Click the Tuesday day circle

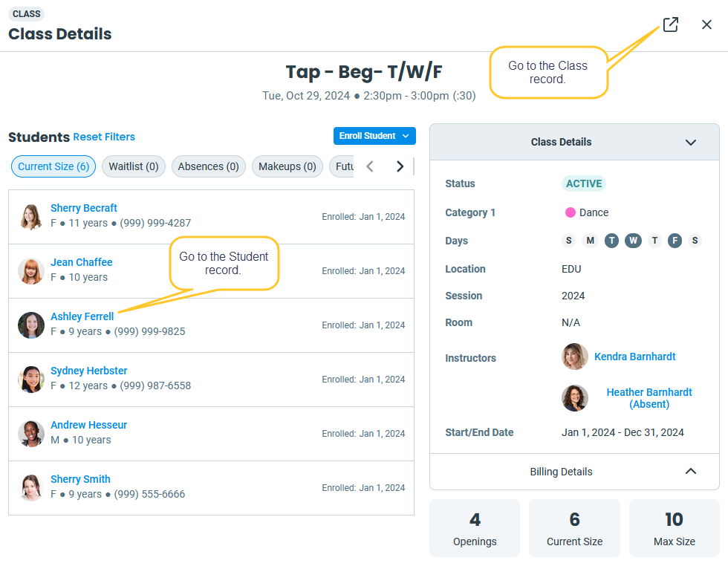611,241
